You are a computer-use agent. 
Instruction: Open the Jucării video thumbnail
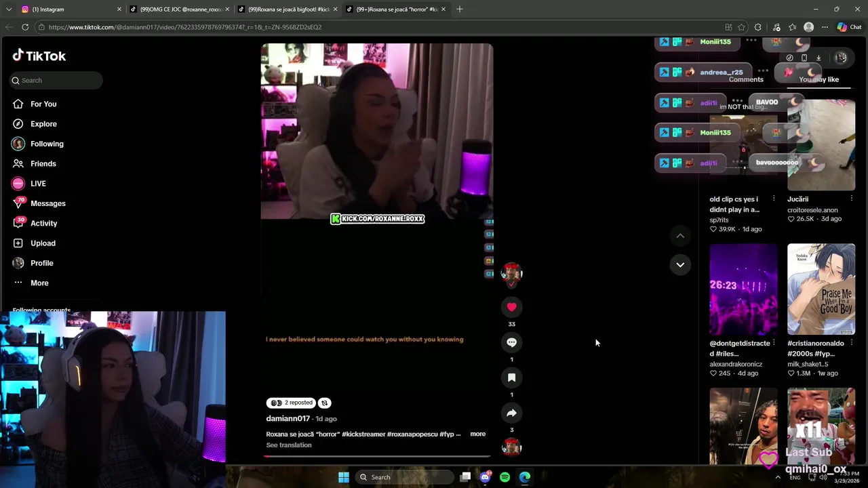click(821, 145)
